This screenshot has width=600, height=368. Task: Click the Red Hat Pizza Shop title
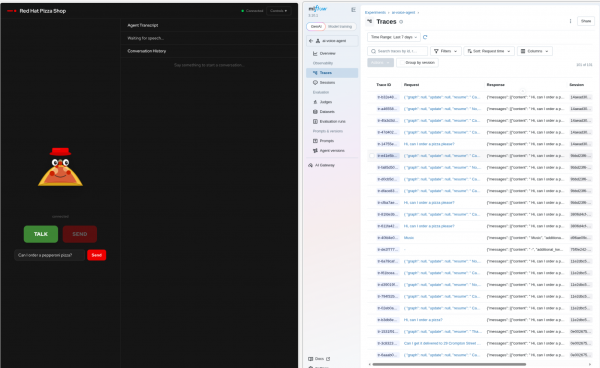pos(43,11)
